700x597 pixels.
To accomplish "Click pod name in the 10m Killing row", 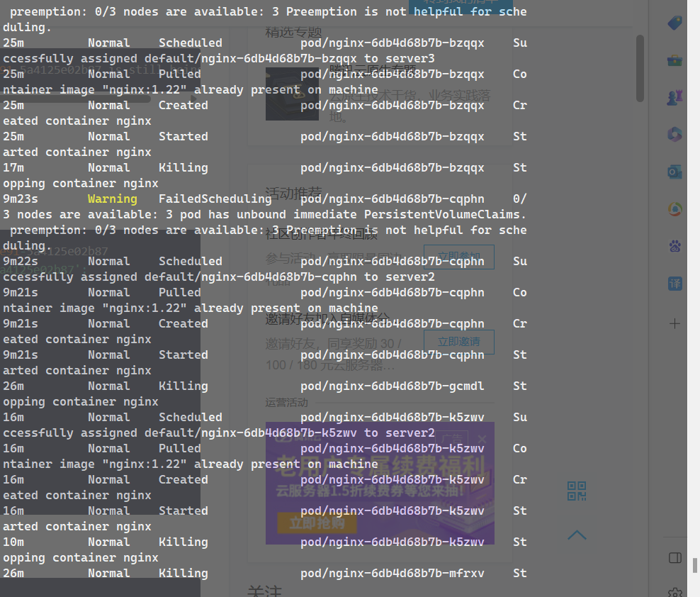I will tap(392, 542).
